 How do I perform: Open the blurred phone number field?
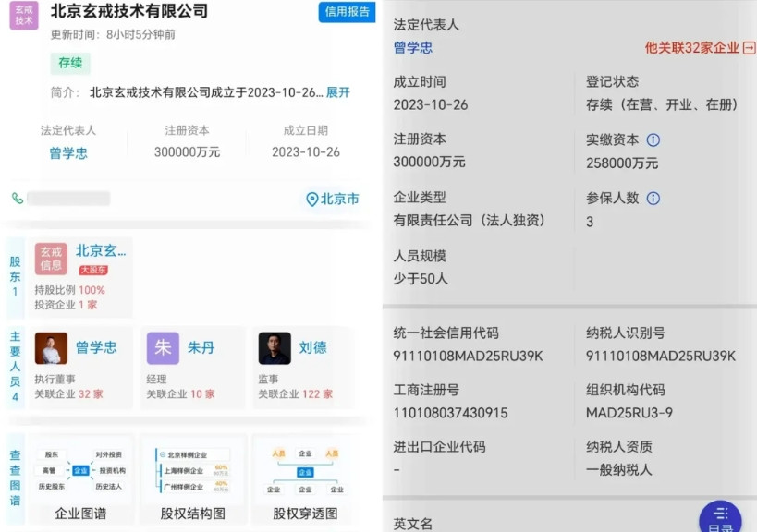pos(68,199)
